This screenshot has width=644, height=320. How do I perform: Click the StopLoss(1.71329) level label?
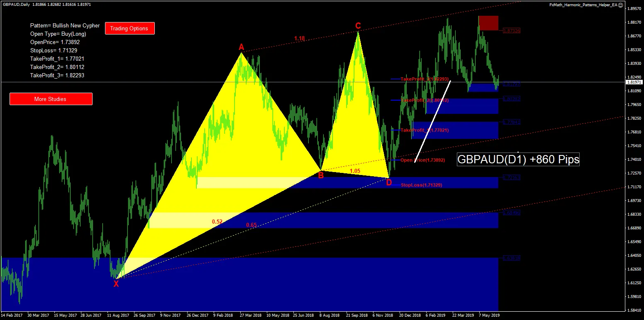click(x=422, y=185)
